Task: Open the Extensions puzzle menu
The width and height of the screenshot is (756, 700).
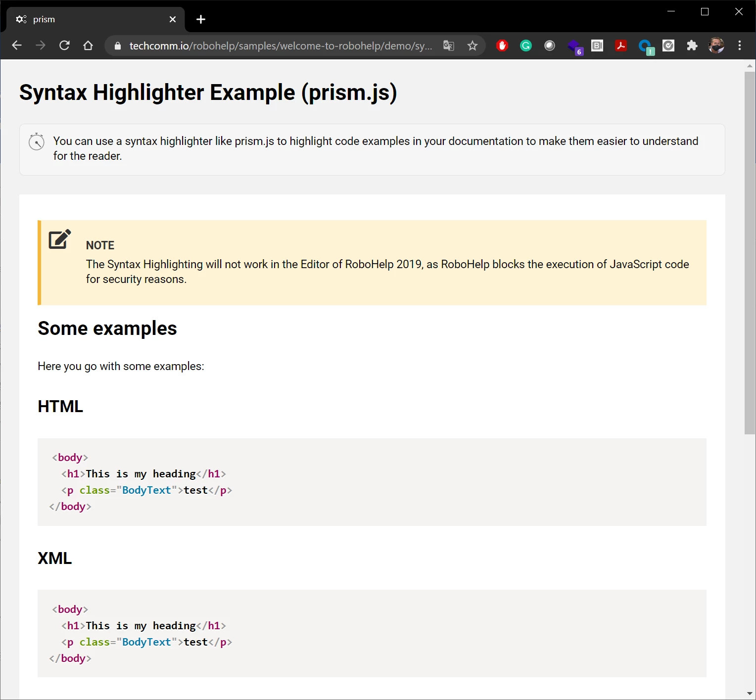Action: 692,46
